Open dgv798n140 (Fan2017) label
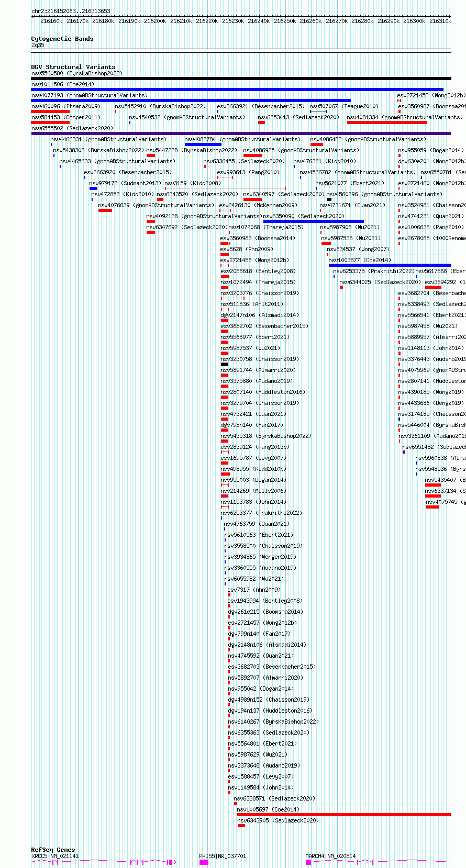The height and width of the screenshot is (868, 466). [252, 425]
